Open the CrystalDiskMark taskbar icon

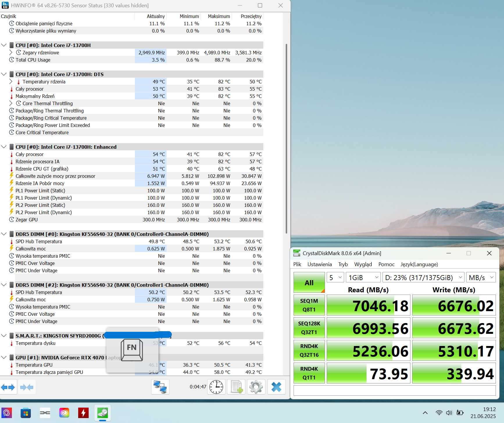click(x=102, y=413)
